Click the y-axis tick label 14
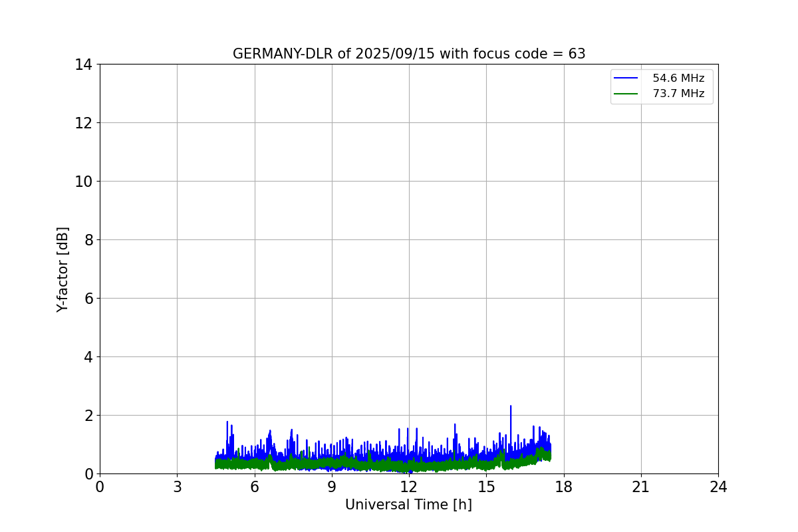Viewport: 798px width, 532px height. point(84,65)
